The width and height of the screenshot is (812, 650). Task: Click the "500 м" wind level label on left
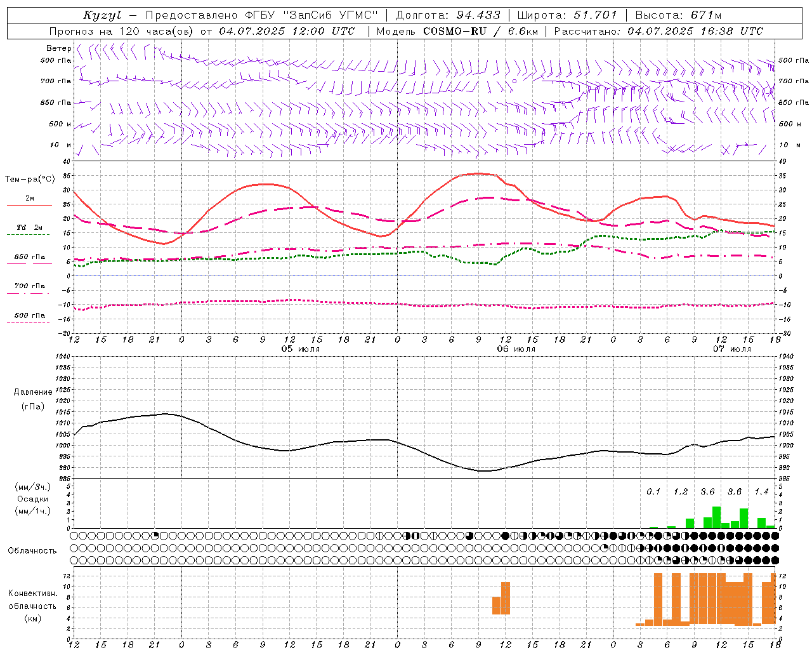click(60, 124)
